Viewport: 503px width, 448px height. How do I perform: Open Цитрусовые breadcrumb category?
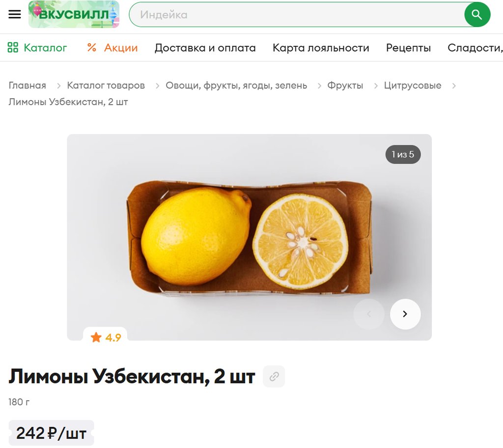413,85
